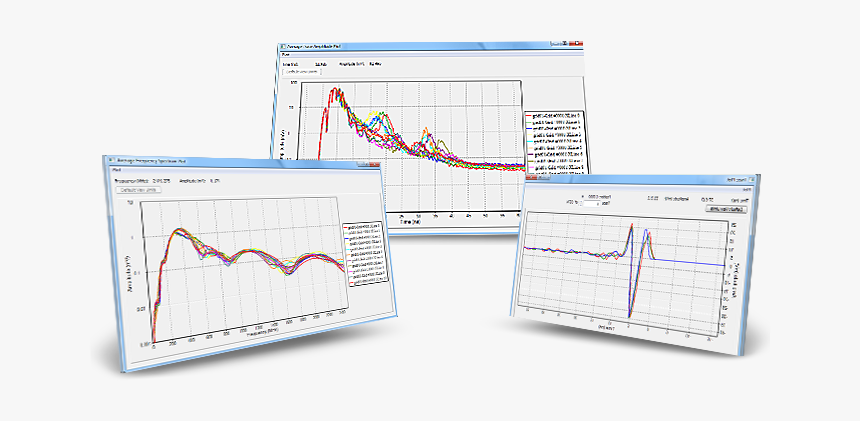
Task: Click the title bar icon of the Frequency Spectrum window
Action: click(x=111, y=160)
